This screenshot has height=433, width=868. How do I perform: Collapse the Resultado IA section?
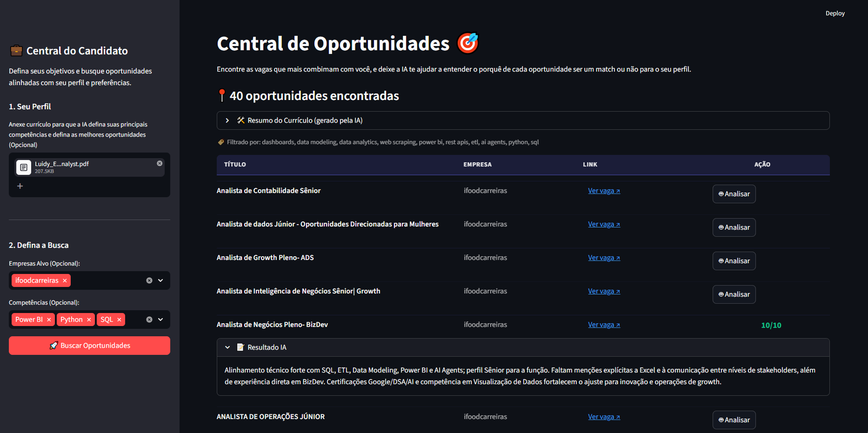227,347
